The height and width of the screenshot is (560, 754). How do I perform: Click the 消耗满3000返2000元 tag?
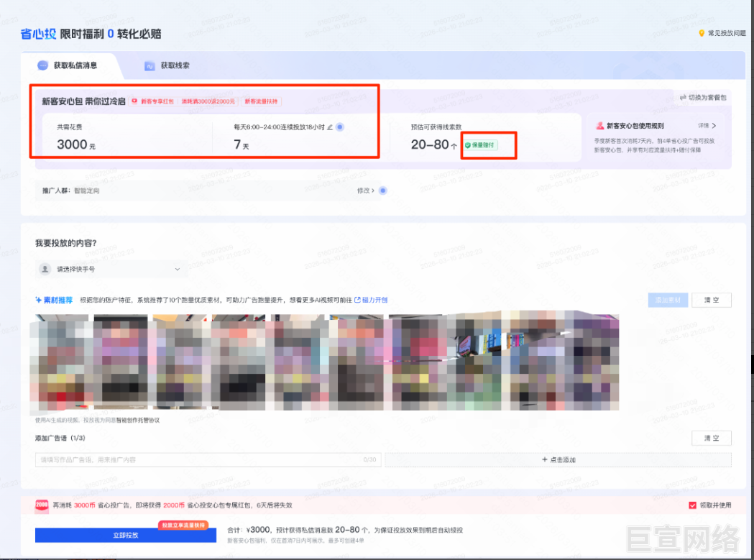coord(208,101)
